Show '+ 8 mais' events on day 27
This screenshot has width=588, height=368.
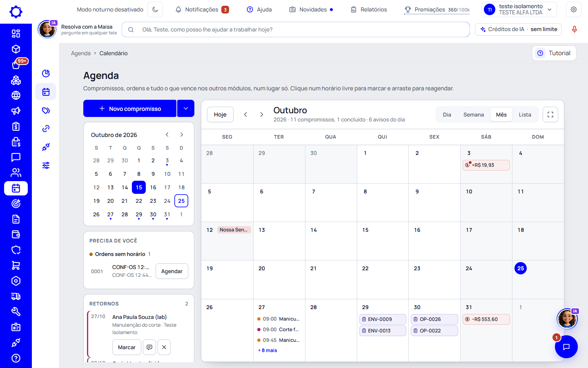(x=267, y=350)
